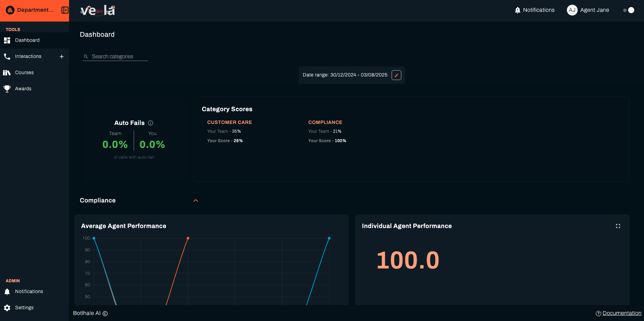Toggle the light/dark theme switch
The height and width of the screenshot is (321, 644).
click(629, 10)
